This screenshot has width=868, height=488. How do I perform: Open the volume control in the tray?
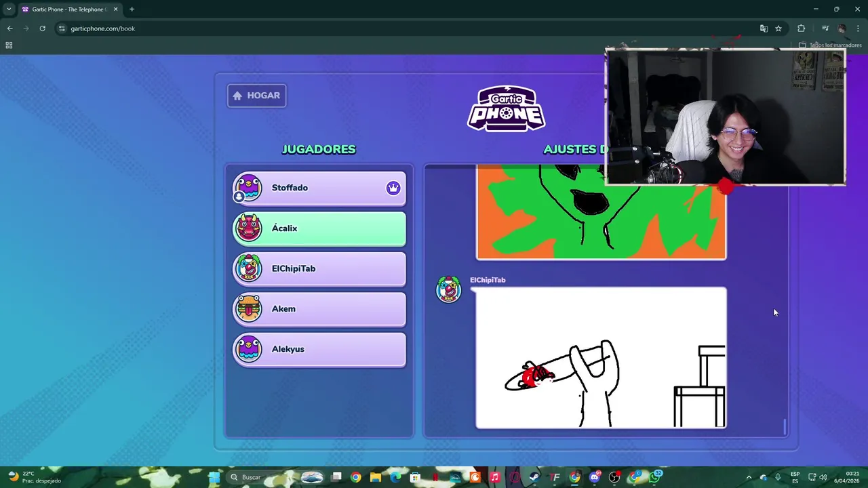(823, 477)
